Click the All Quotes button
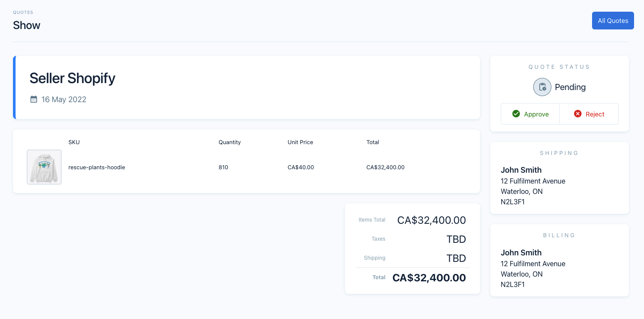The image size is (644, 319). (x=613, y=21)
